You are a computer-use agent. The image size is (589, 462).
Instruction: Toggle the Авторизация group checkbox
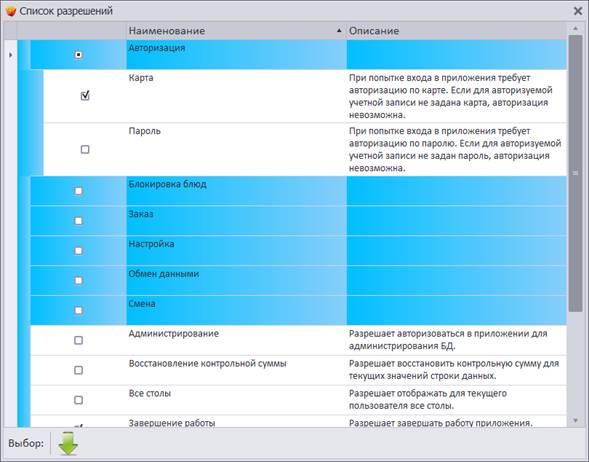coord(78,55)
